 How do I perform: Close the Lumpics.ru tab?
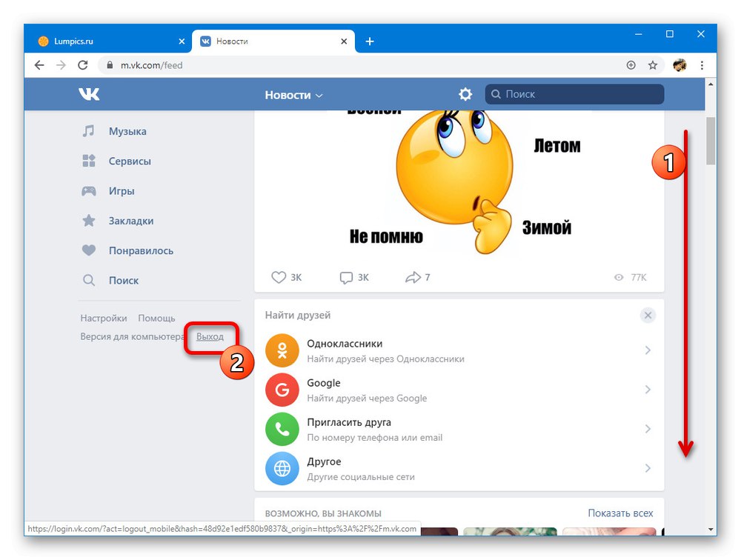182,41
